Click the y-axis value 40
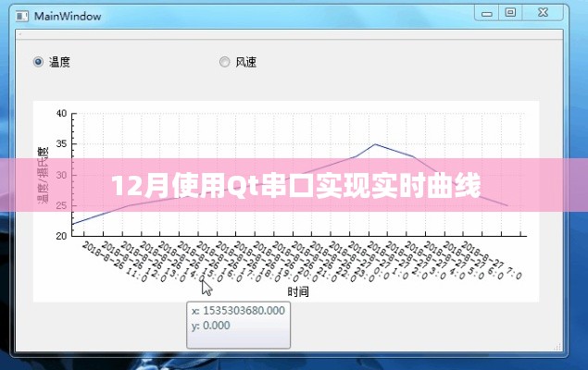The height and width of the screenshot is (370, 588). 61,113
